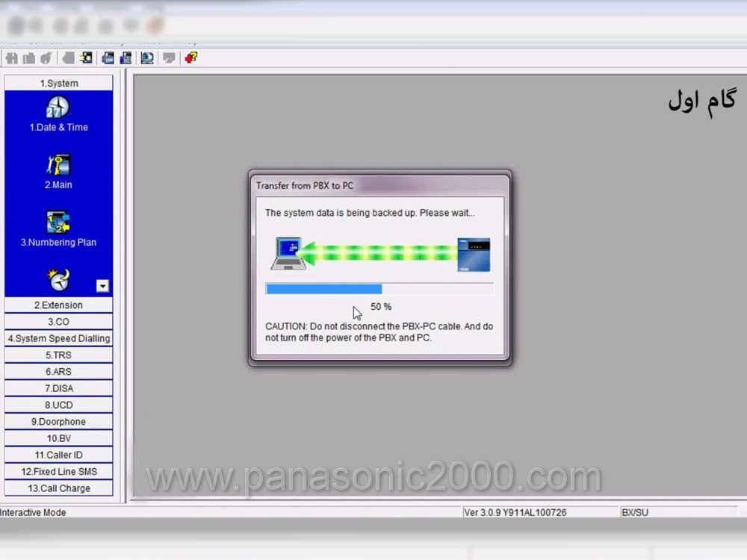Click the 13.Call Charge button
Image resolution: width=747 pixels, height=560 pixels.
pyautogui.click(x=58, y=488)
